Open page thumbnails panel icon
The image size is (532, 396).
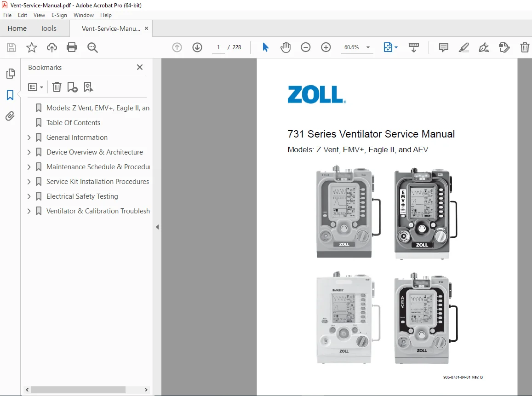point(11,73)
